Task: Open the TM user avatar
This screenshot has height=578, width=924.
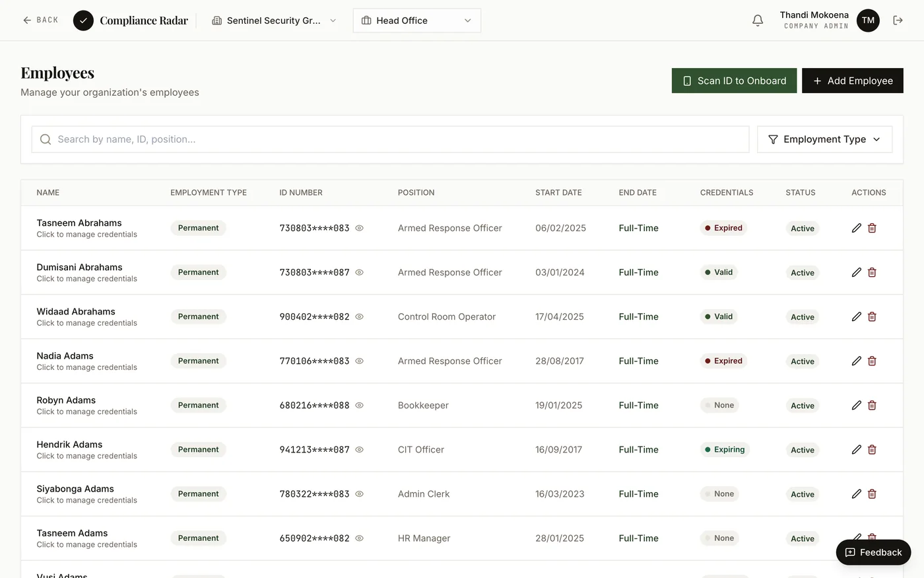Action: click(x=868, y=20)
